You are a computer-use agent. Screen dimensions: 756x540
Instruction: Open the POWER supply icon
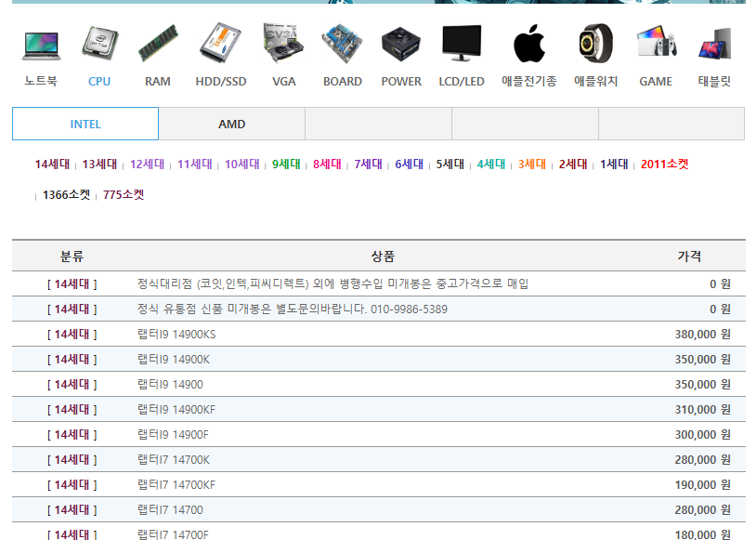pos(401,44)
